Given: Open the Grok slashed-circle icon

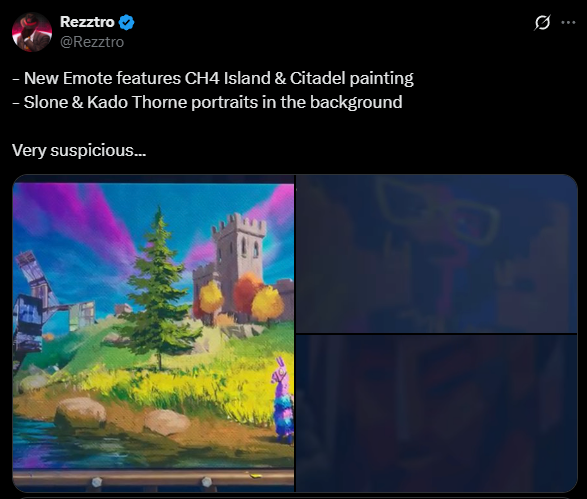Looking at the screenshot, I should [x=542, y=22].
